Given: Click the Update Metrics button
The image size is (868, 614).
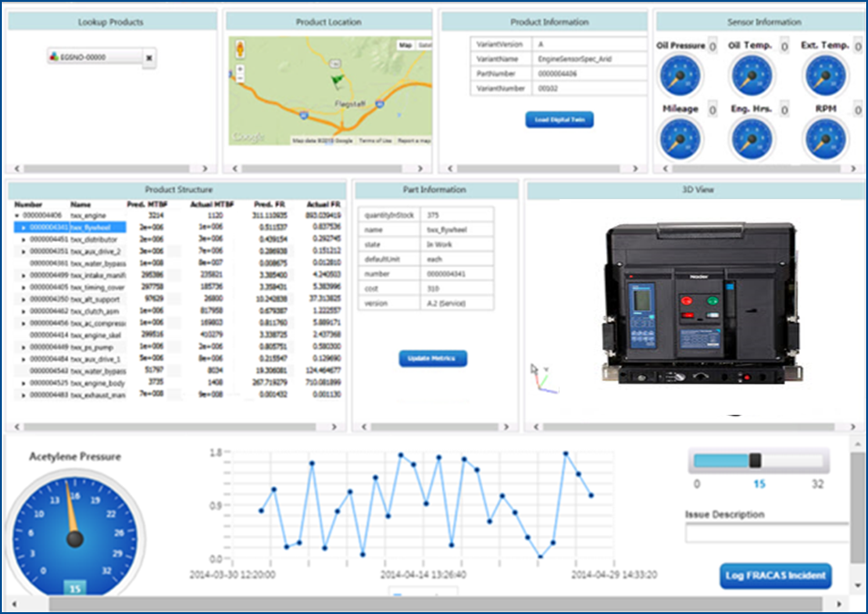Looking at the screenshot, I should (x=432, y=358).
